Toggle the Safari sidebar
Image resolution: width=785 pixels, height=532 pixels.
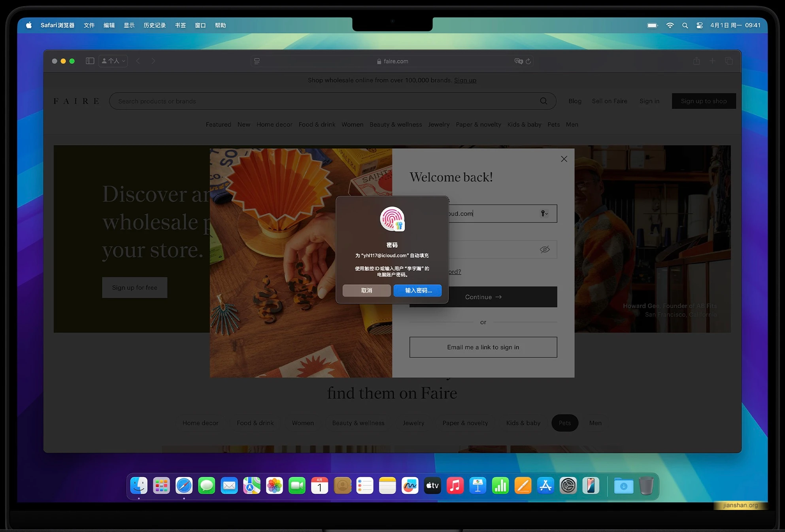90,61
